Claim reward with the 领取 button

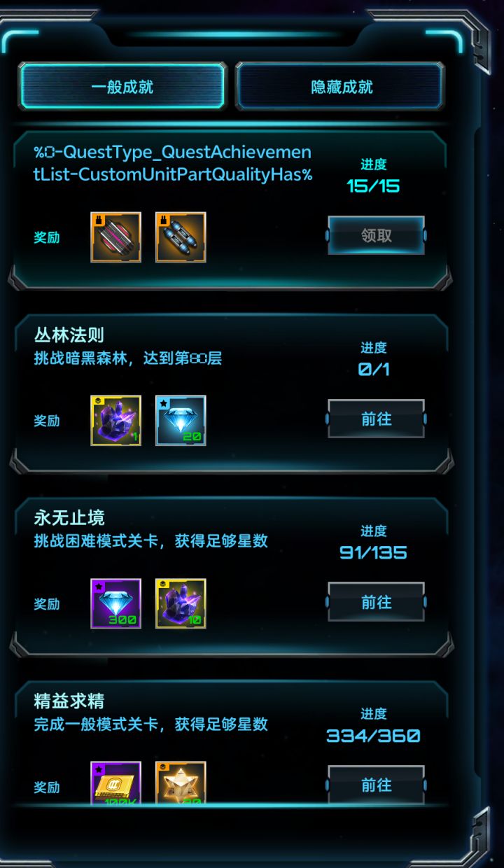point(376,235)
